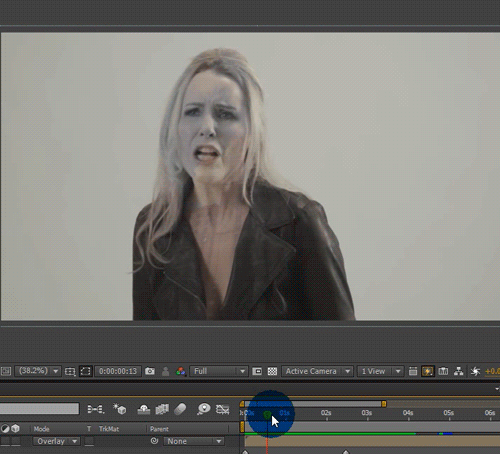Open the 1 View layout dropdown
Viewport: 500px width, 454px height.
click(380, 371)
